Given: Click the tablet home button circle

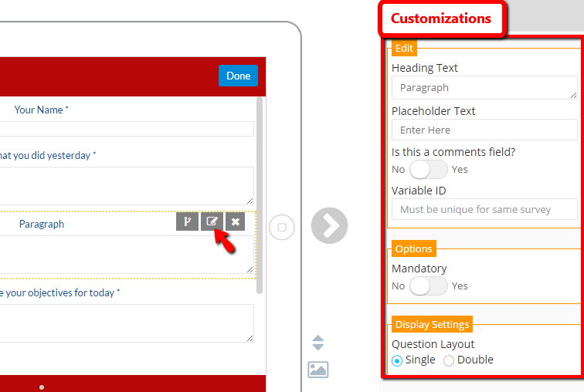Looking at the screenshot, I should pos(282,227).
